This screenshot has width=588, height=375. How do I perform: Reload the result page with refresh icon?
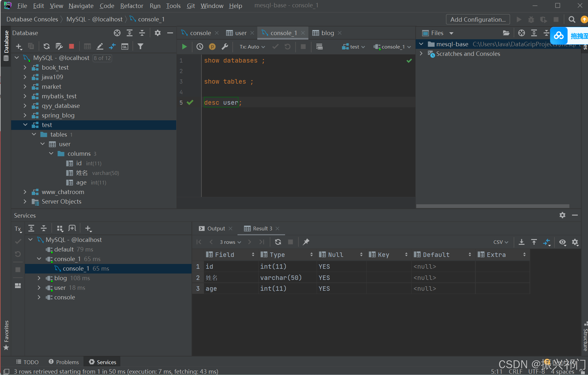[278, 242]
